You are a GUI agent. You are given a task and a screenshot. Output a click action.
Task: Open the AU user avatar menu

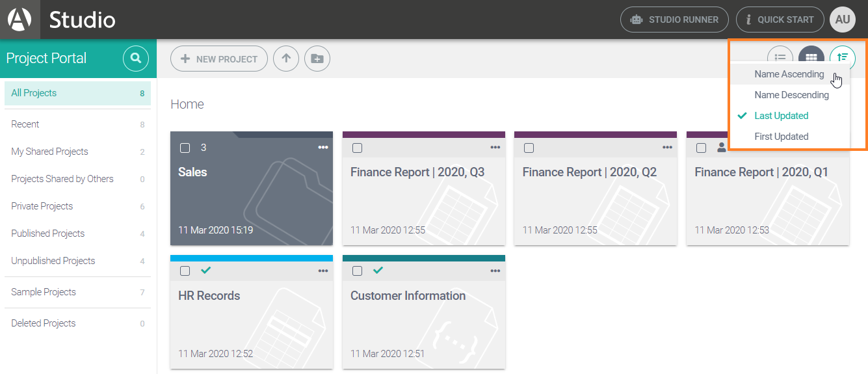tap(843, 20)
